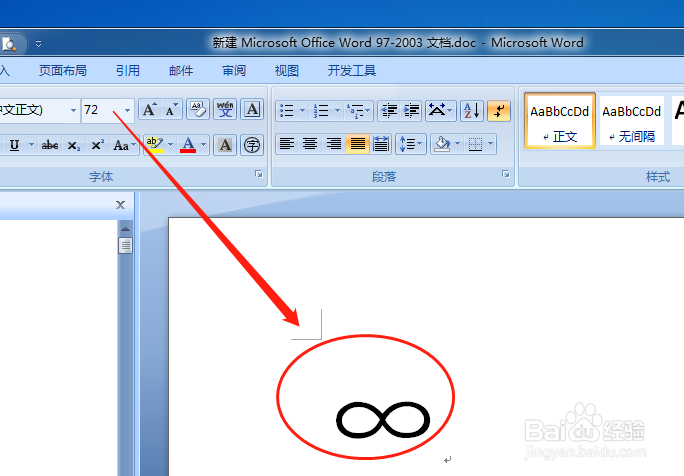Click the Clear Formatting eraser icon
The image size is (684, 476).
198,110
